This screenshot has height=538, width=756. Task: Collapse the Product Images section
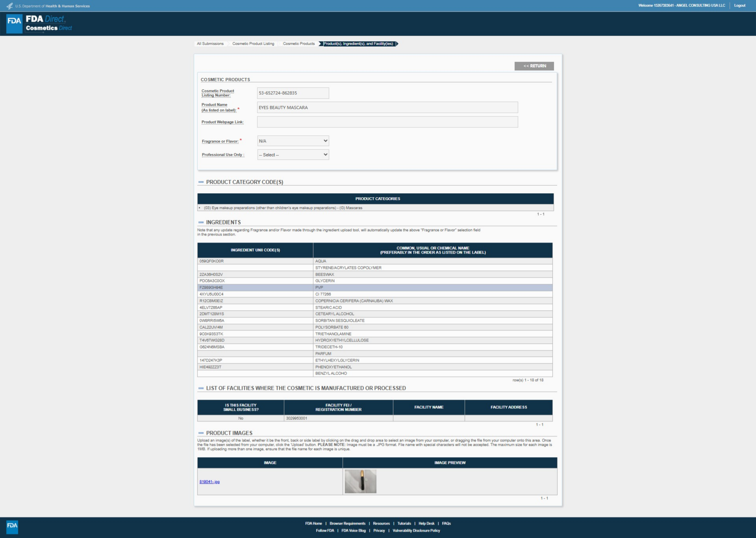click(x=201, y=433)
